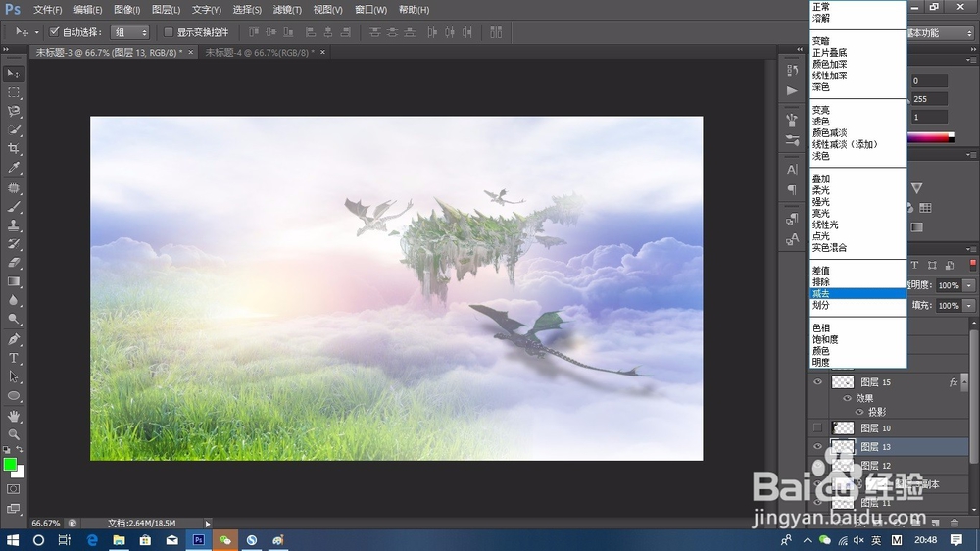Choose 减去 blend mode
This screenshot has height=551, width=980.
(858, 293)
